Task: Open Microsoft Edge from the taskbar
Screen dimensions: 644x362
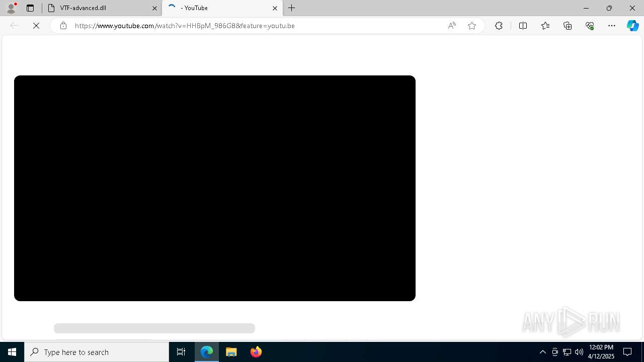Action: click(x=207, y=352)
